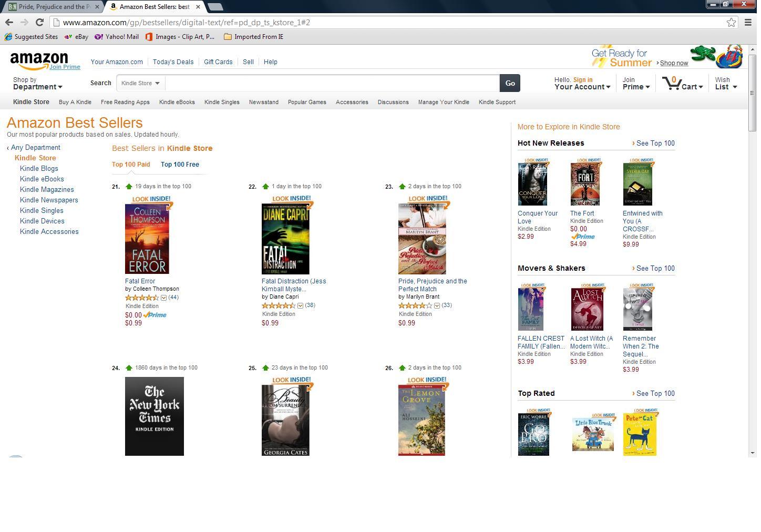Viewport: 761px width, 532px height.
Task: Open Kindle Magazines sidebar link
Action: 47,190
